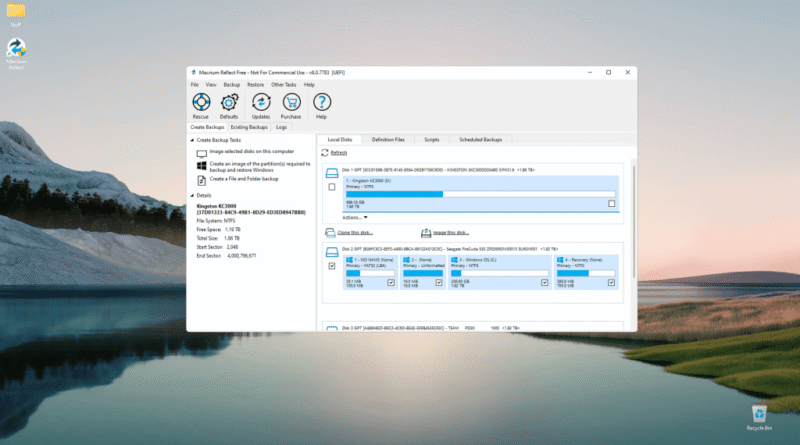Open the Stuff folder on desktop
Viewport: 800px width, 445px height.
tap(16, 15)
